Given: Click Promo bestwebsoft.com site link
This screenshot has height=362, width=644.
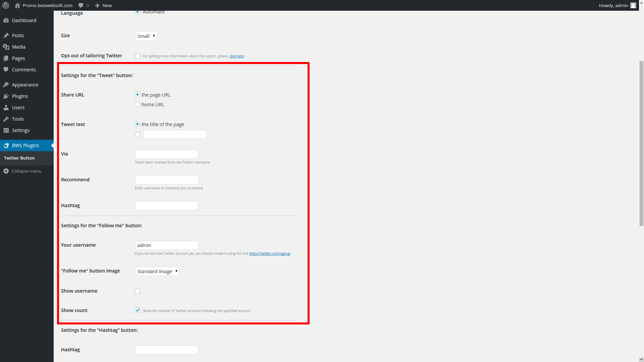Looking at the screenshot, I should pyautogui.click(x=48, y=5).
